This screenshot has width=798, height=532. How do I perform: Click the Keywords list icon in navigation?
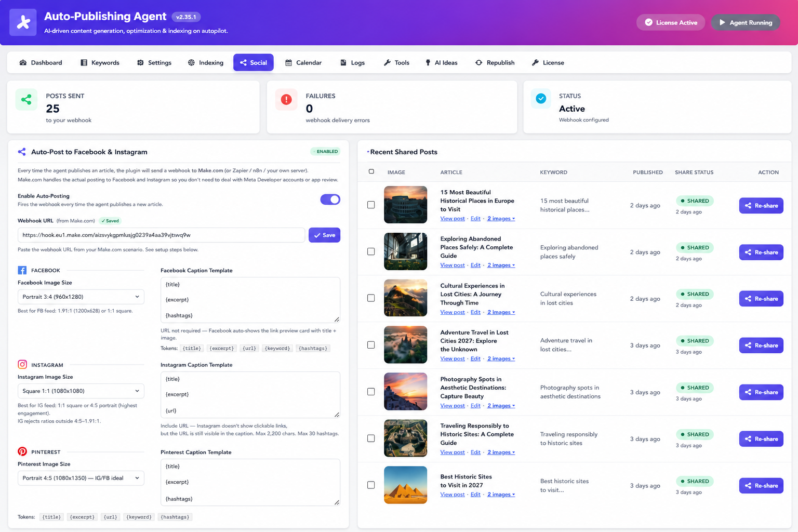(84, 62)
